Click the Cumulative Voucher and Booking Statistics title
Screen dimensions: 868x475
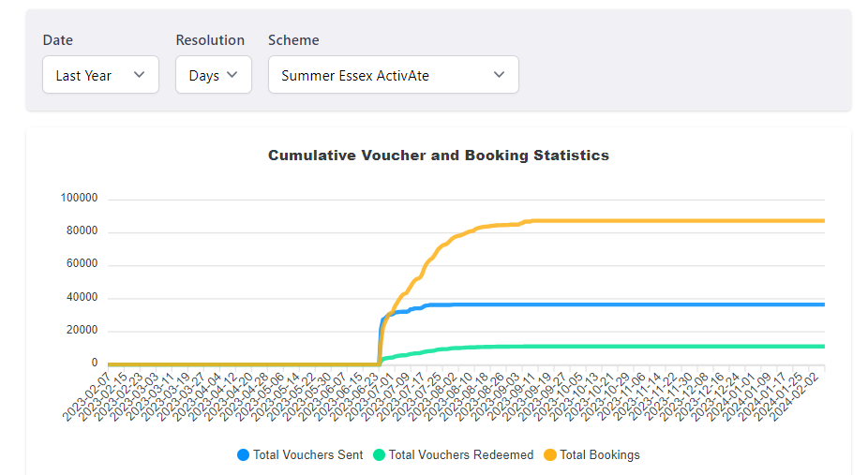tap(439, 156)
